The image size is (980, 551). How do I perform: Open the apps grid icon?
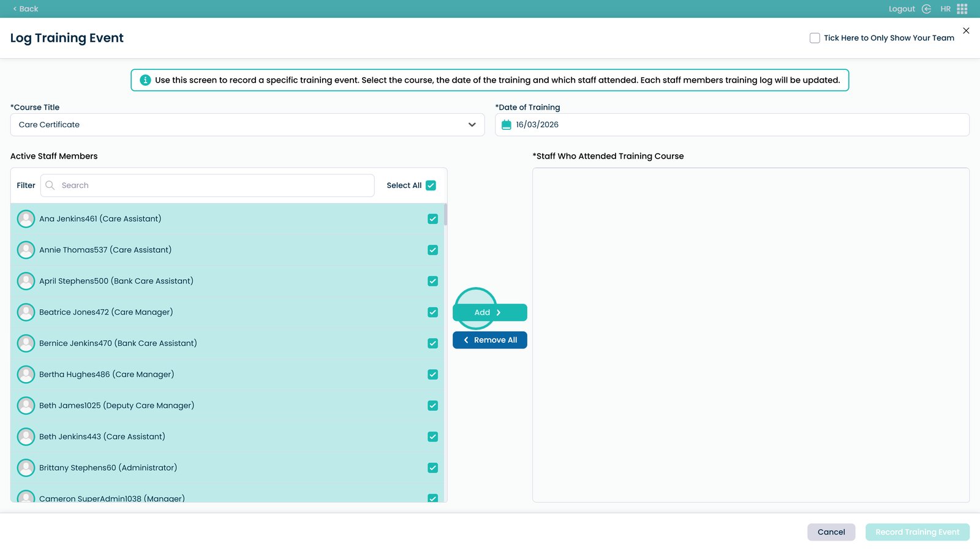coord(962,9)
